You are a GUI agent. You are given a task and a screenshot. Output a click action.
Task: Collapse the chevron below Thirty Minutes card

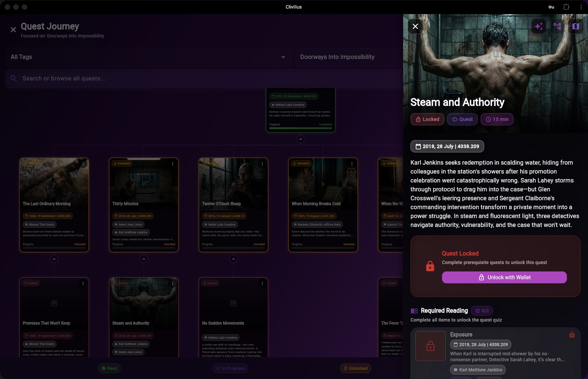[x=144, y=259]
